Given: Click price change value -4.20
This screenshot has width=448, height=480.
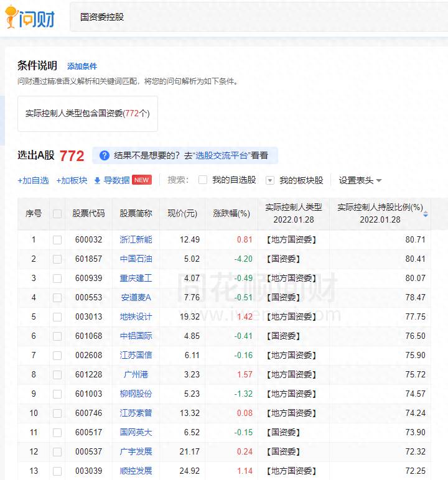Looking at the screenshot, I should pos(243,259).
